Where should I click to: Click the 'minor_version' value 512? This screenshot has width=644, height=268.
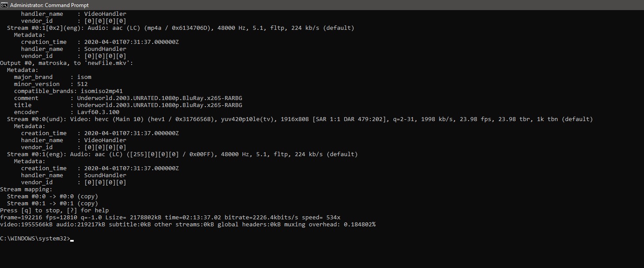82,84
